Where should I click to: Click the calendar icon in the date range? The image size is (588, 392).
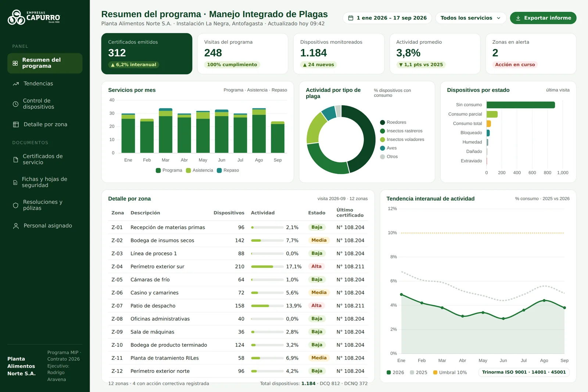[x=351, y=18]
